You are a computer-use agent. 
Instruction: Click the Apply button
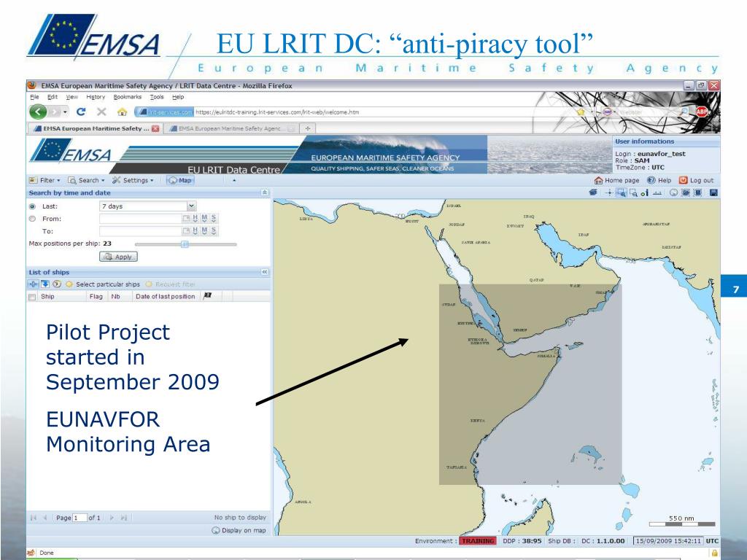118,257
